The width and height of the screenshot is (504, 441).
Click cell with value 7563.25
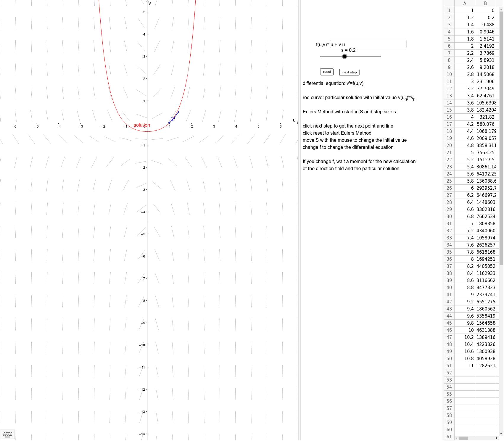[x=485, y=152]
